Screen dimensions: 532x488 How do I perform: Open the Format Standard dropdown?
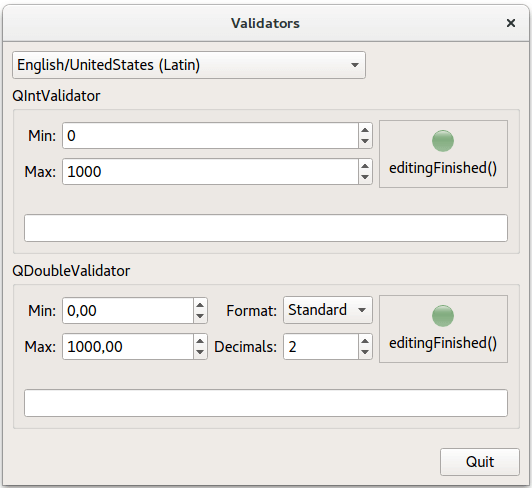[328, 310]
